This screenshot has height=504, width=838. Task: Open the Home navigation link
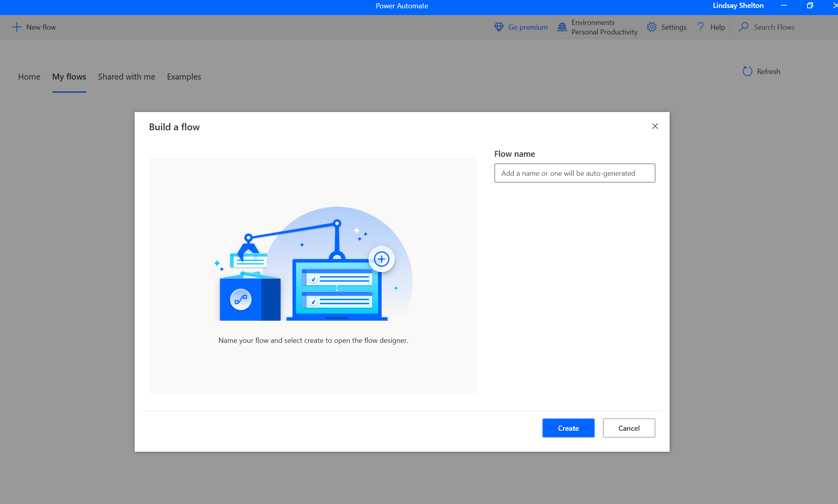click(29, 76)
